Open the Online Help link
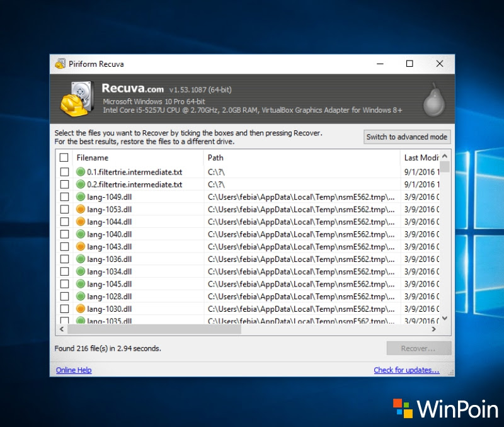This screenshot has height=427, width=504. tap(74, 370)
